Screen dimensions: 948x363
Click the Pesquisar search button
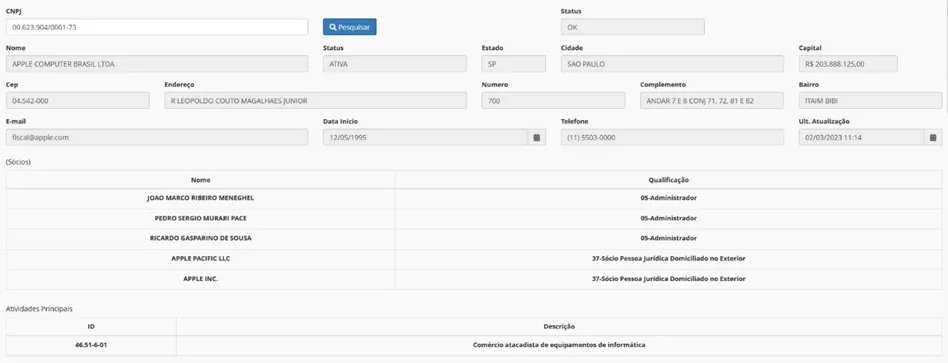coord(349,27)
